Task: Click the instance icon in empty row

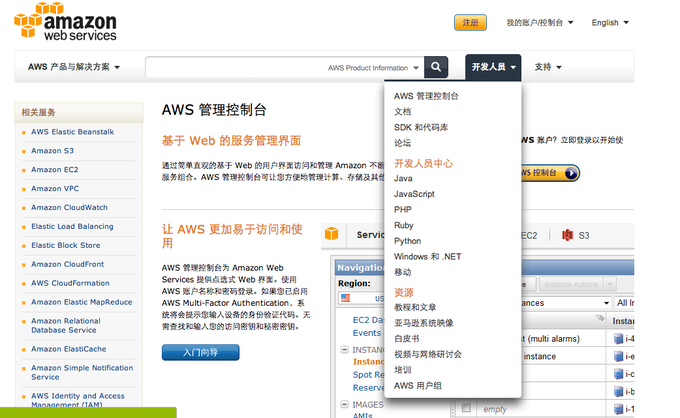Action: click(x=618, y=408)
